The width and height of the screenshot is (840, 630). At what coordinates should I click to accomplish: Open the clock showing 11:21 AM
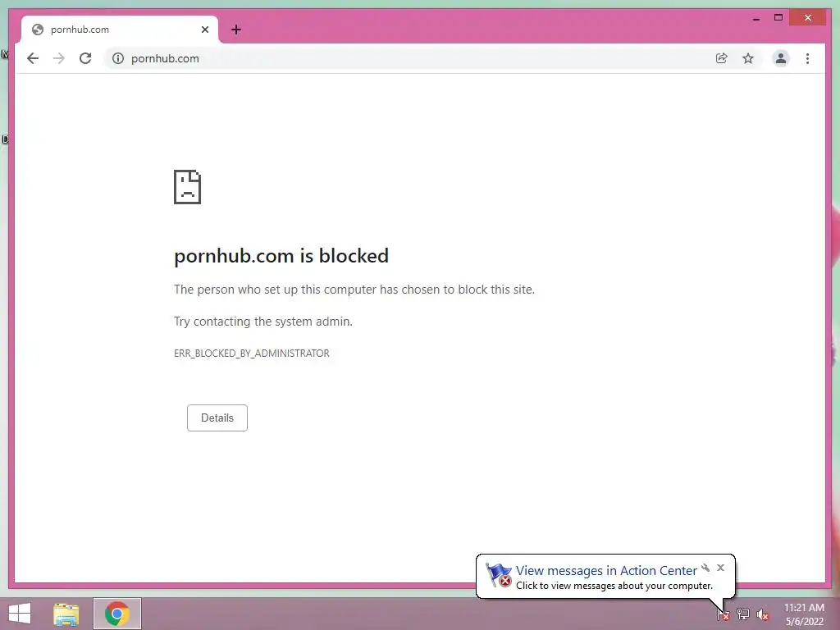pyautogui.click(x=804, y=614)
